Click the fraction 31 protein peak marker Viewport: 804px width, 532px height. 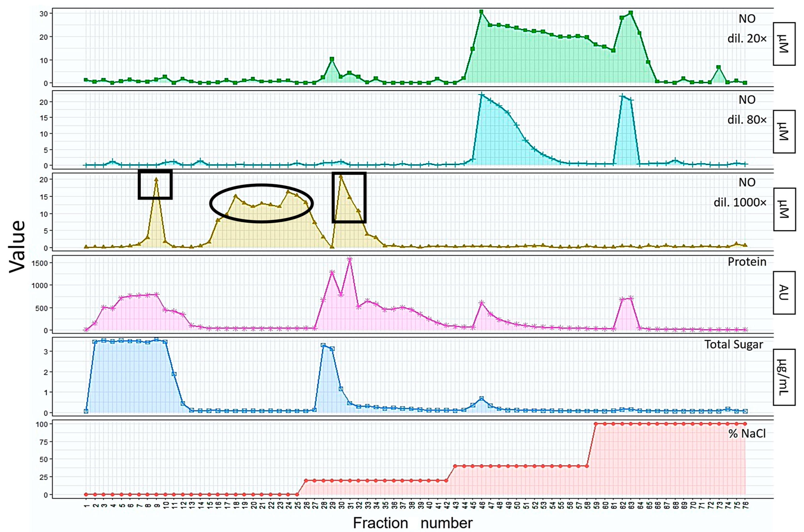350,259
